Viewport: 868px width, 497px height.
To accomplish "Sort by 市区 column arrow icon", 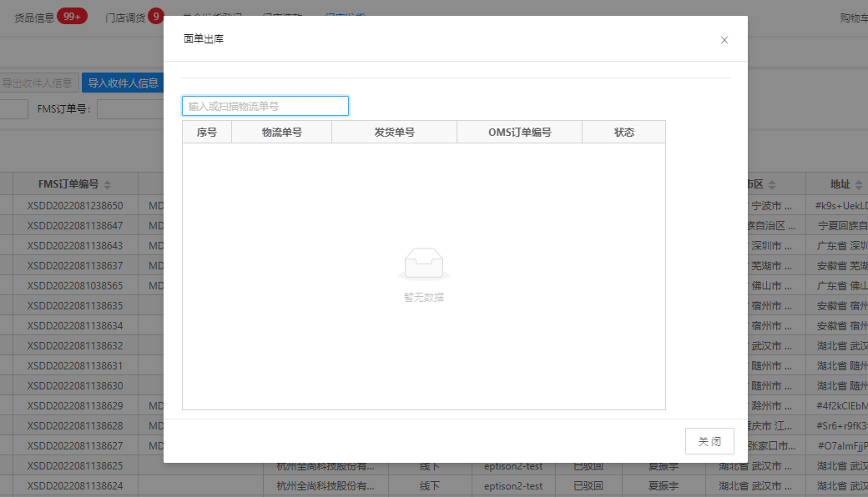I will click(x=772, y=184).
